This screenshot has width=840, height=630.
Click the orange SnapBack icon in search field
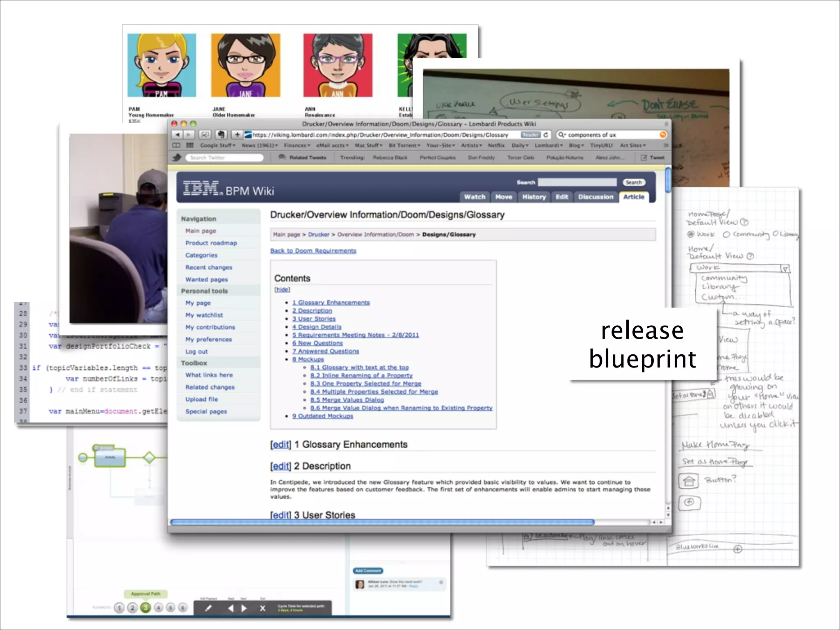pos(663,135)
